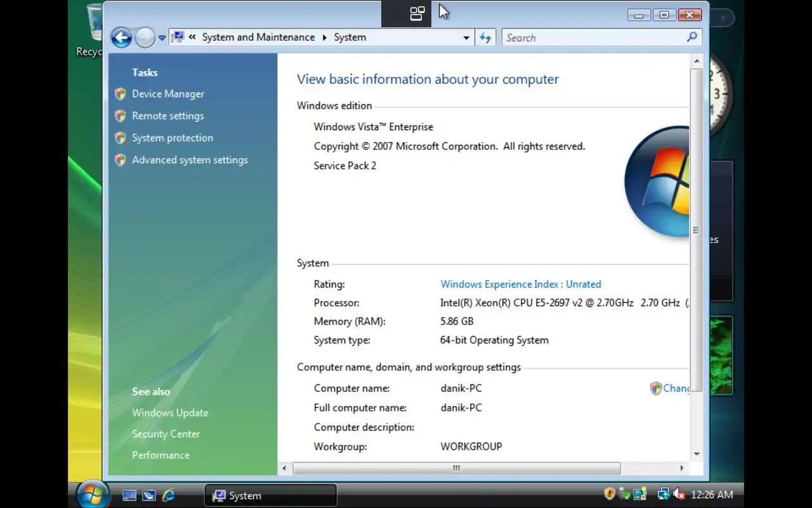Image resolution: width=812 pixels, height=508 pixels.
Task: Click the address bar computer icon
Action: click(x=178, y=37)
